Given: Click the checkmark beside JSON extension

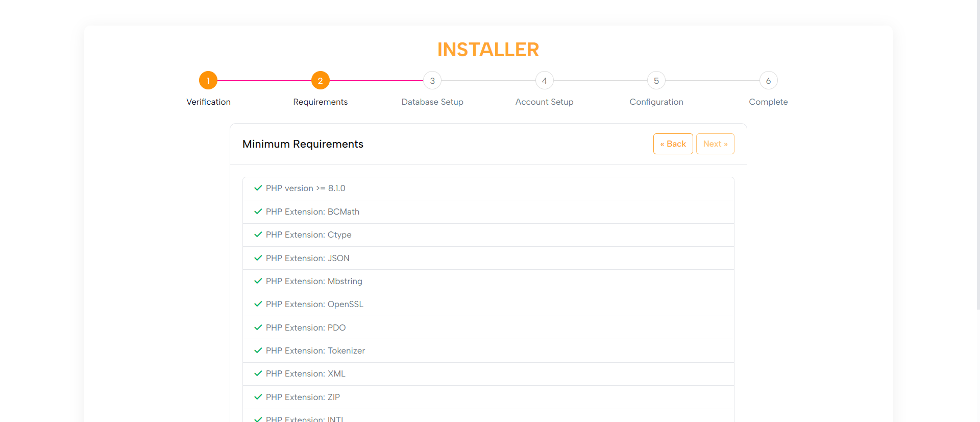Looking at the screenshot, I should 258,258.
